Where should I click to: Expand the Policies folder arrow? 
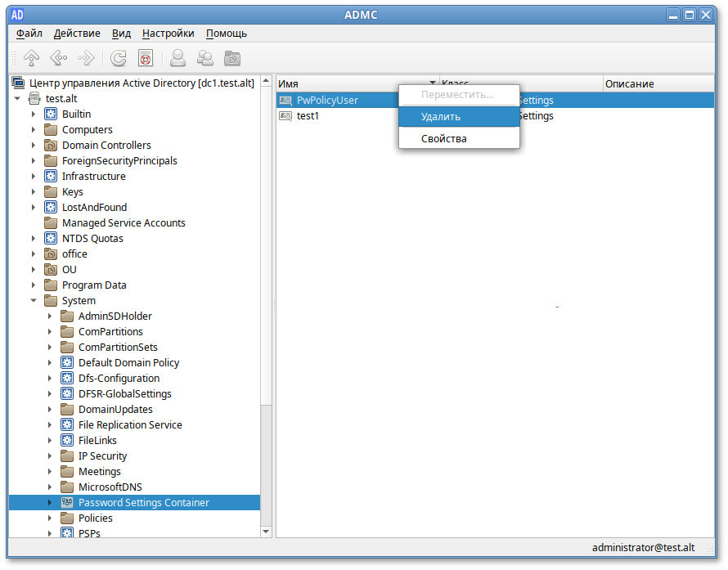click(50, 518)
